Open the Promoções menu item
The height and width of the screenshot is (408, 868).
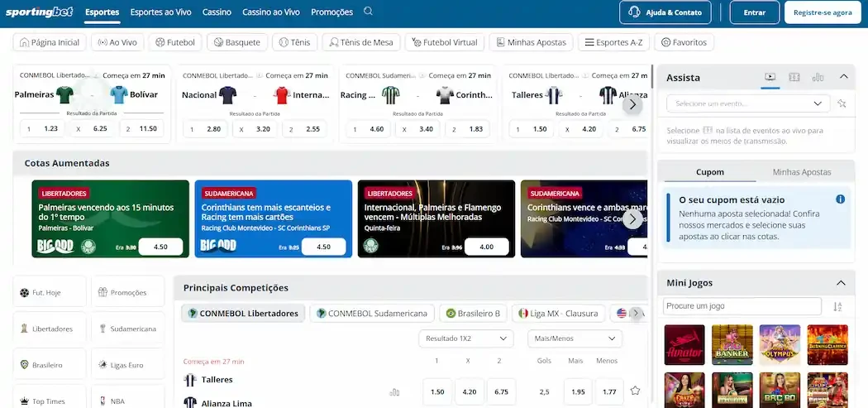pos(331,12)
